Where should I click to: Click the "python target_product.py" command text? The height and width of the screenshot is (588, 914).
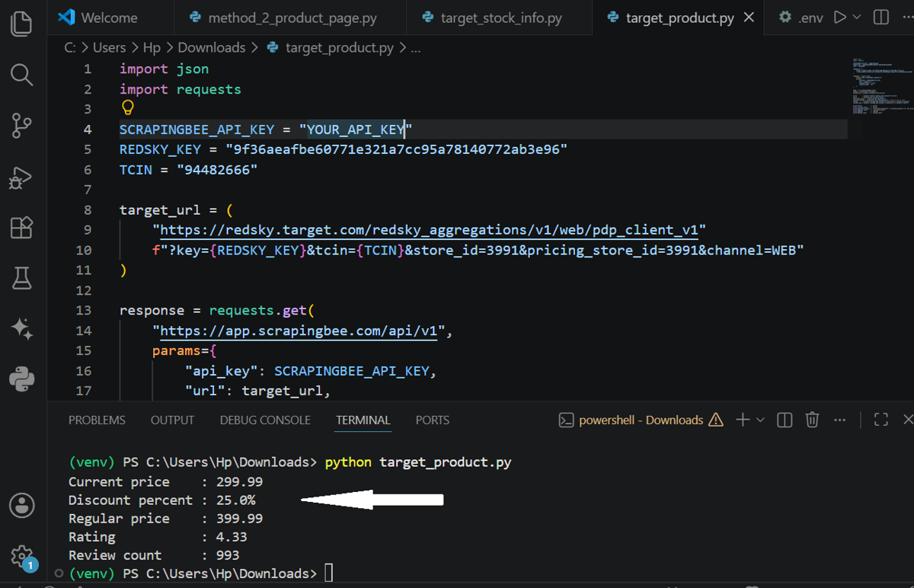pyautogui.click(x=418, y=462)
